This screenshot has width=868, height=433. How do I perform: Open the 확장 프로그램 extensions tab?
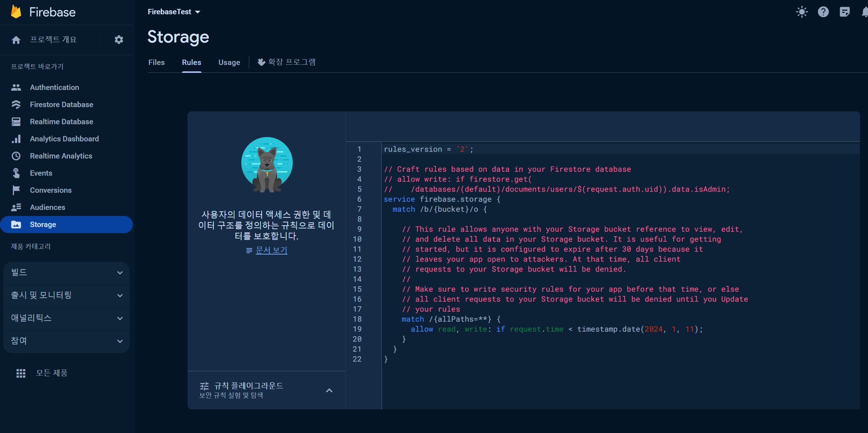287,62
